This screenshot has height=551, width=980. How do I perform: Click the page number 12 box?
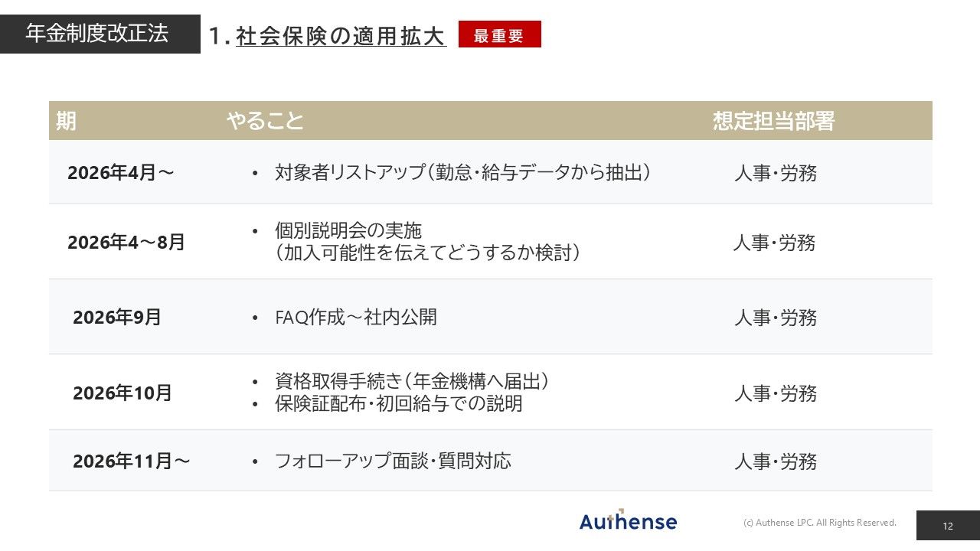click(948, 526)
